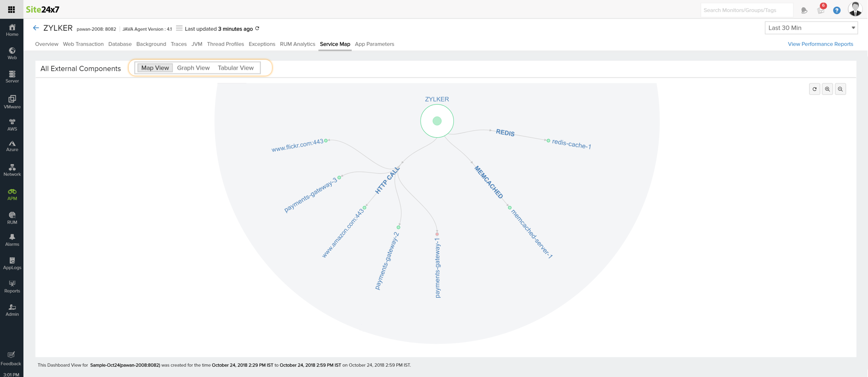Switch to Graph View

193,68
